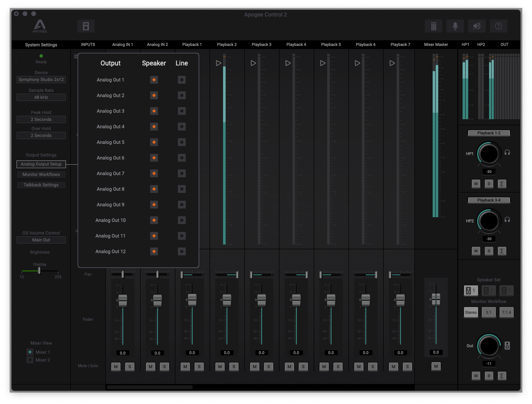Open OS Volume Control Main Out dropdown
Image resolution: width=532 pixels, height=404 pixels.
pos(41,240)
